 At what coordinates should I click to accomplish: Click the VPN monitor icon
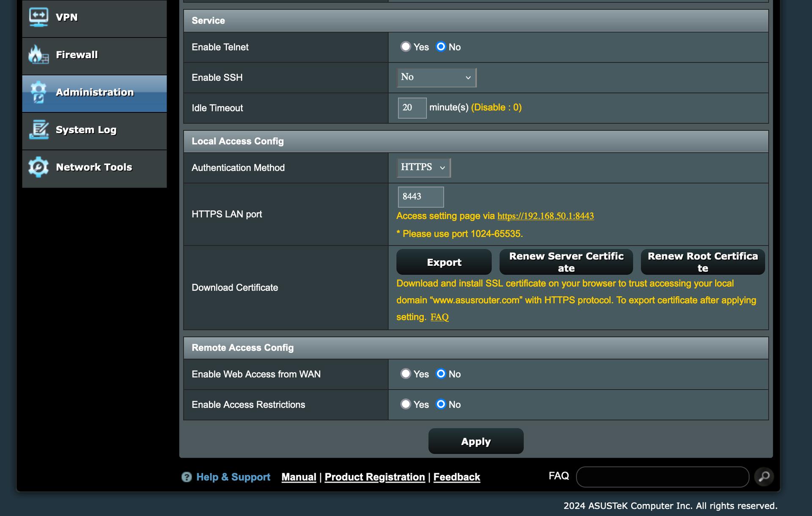[38, 17]
